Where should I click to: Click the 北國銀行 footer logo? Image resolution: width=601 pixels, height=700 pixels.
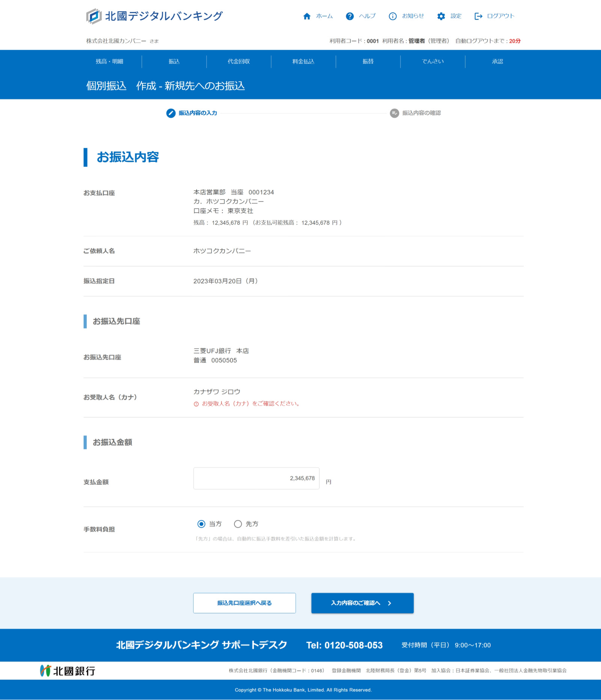(x=68, y=671)
